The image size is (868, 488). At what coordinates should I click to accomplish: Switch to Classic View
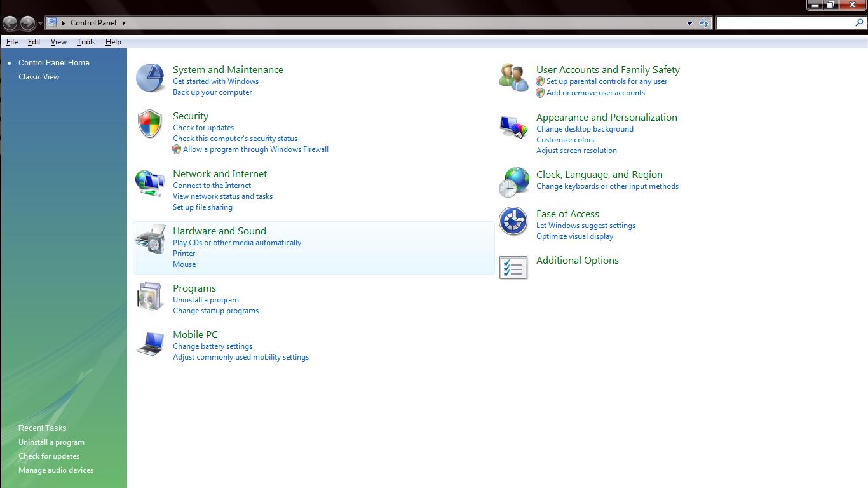tap(39, 77)
